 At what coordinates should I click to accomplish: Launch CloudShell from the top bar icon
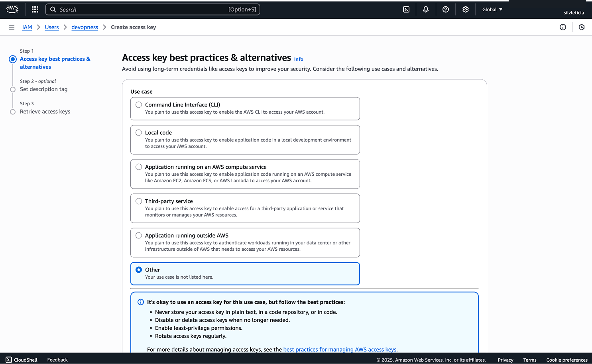click(406, 9)
